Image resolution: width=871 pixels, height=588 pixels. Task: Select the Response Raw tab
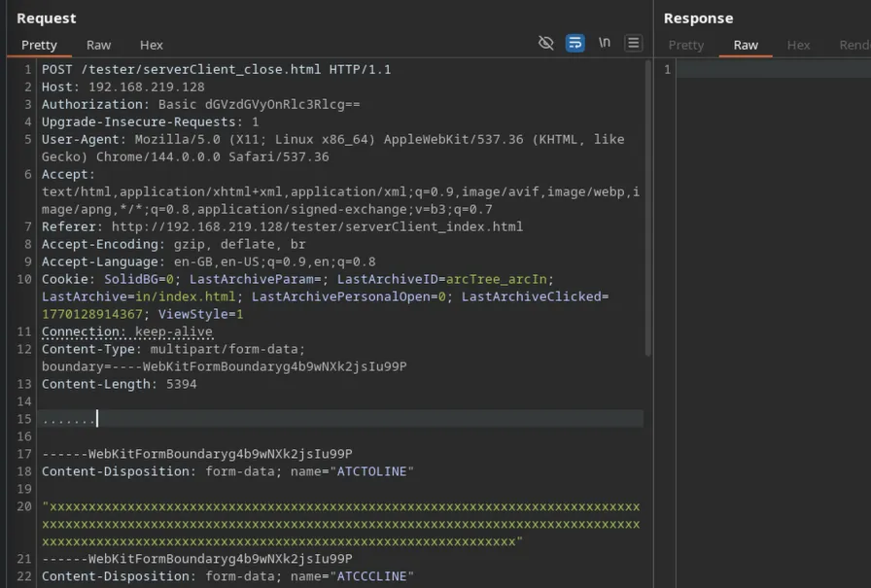[x=746, y=45]
